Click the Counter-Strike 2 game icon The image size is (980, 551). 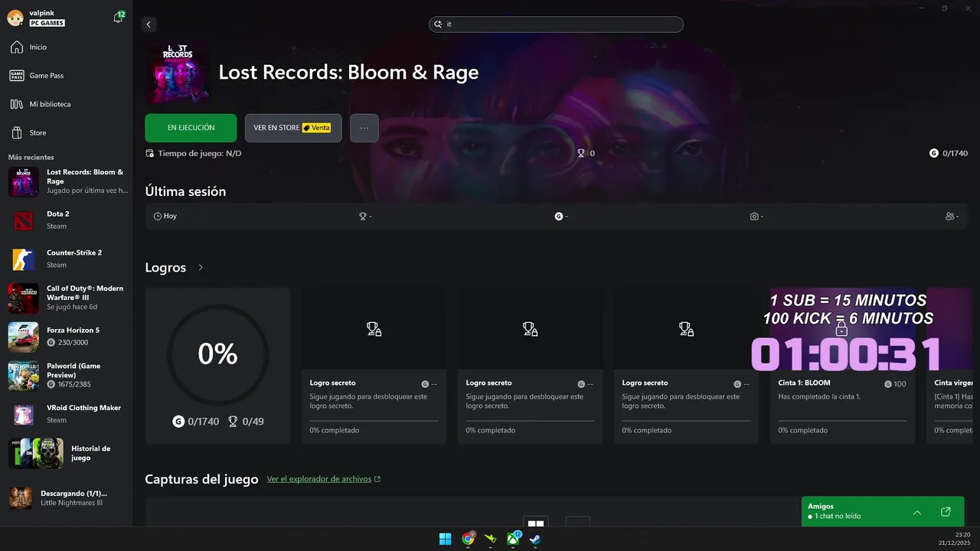(23, 259)
